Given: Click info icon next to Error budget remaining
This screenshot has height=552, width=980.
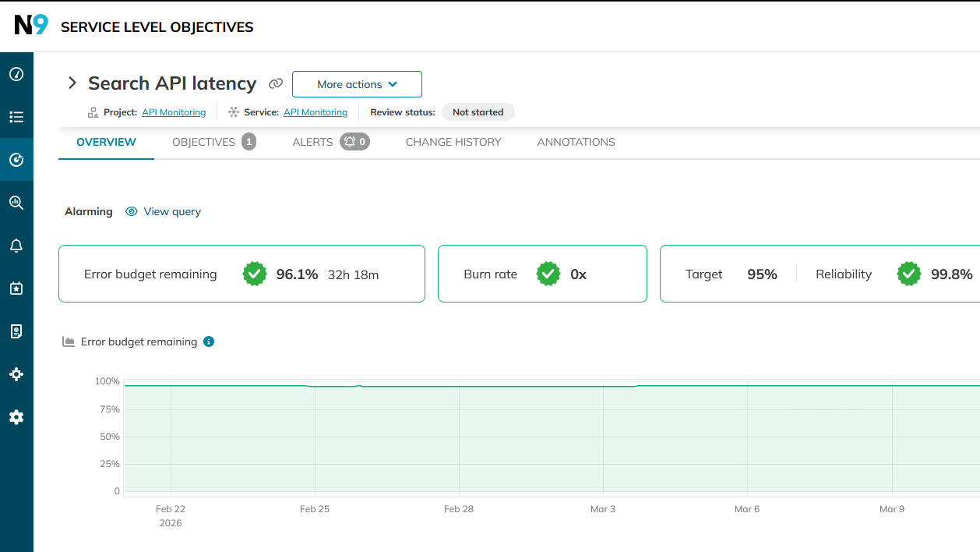Looking at the screenshot, I should pos(209,341).
